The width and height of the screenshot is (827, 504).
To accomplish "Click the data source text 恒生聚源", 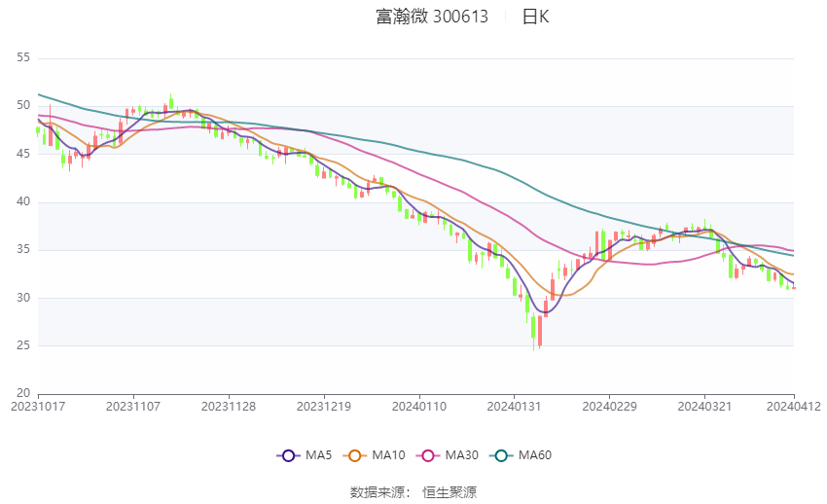I will 449,492.
